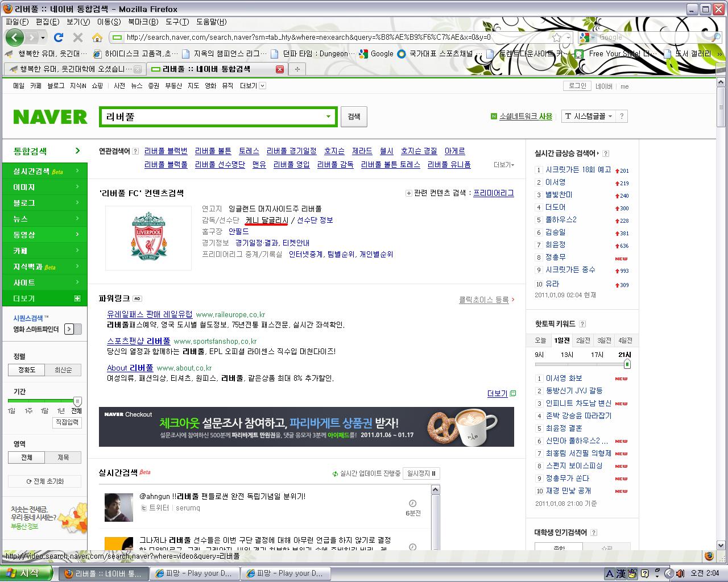Click in the Naver search input field

click(211, 117)
